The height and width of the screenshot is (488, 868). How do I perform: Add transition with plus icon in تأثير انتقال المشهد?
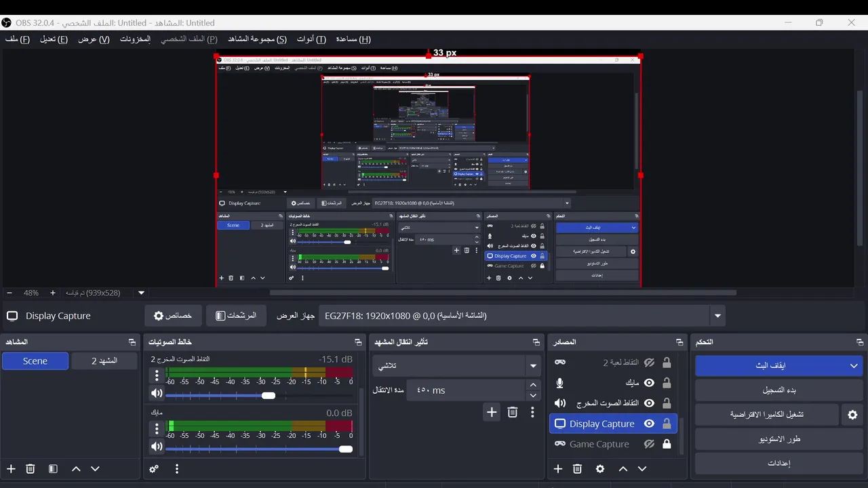[492, 412]
